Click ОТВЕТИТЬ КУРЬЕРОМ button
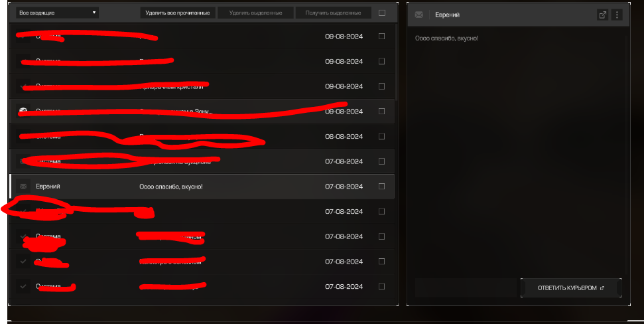This screenshot has width=644, height=324. pos(571,288)
